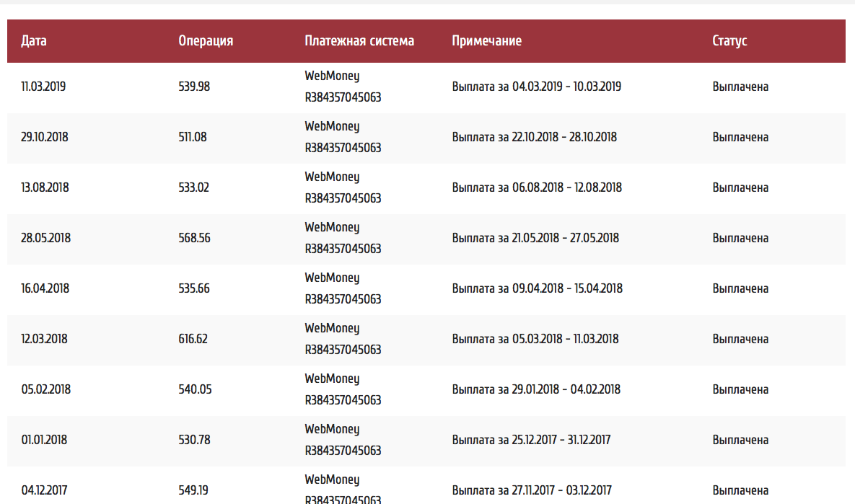855x504 pixels.
Task: Click the "Примечание" column header
Action: click(486, 41)
